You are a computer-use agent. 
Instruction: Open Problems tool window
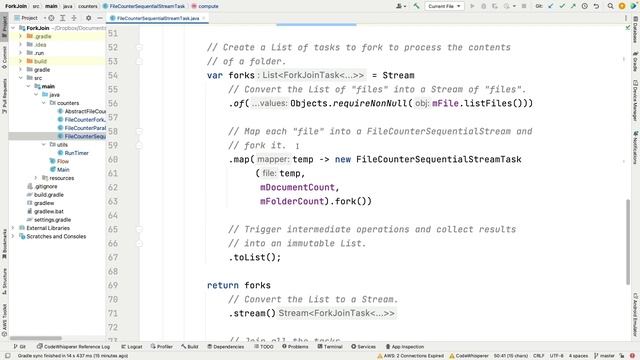295,347
